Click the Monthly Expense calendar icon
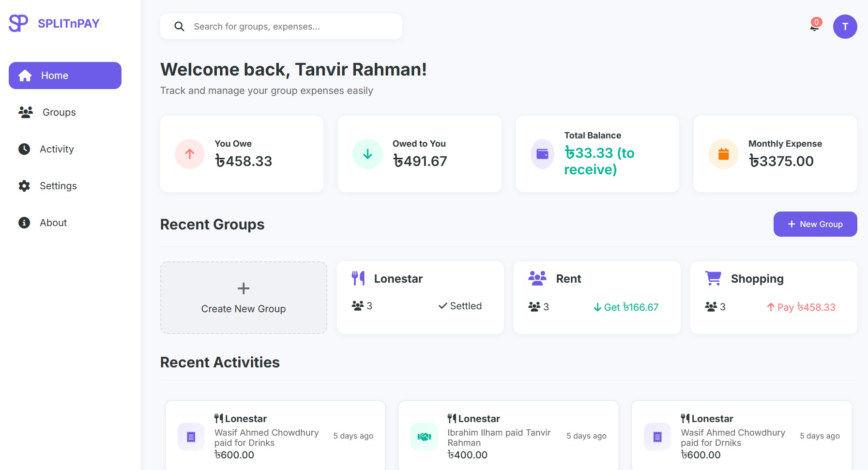 [x=723, y=154]
